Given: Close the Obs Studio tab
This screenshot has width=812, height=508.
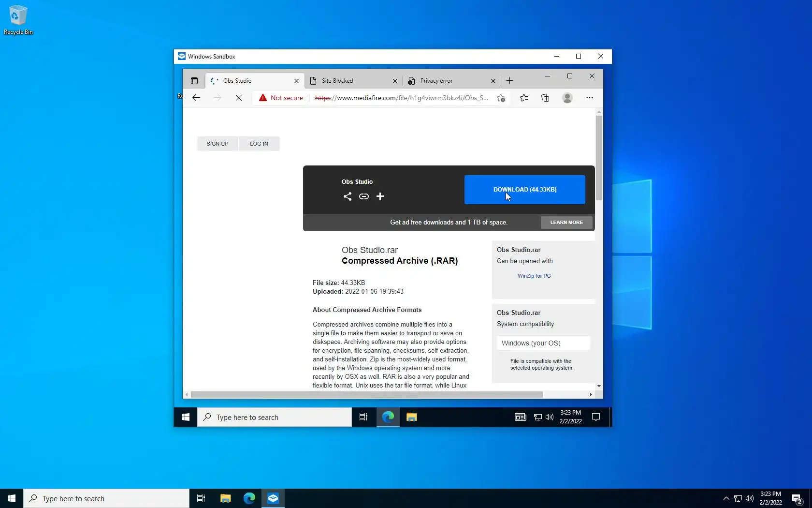Looking at the screenshot, I should pyautogui.click(x=297, y=81).
